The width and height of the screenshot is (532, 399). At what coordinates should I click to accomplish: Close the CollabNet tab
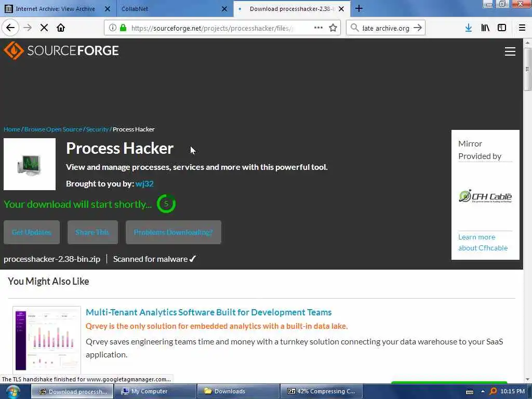tap(224, 9)
